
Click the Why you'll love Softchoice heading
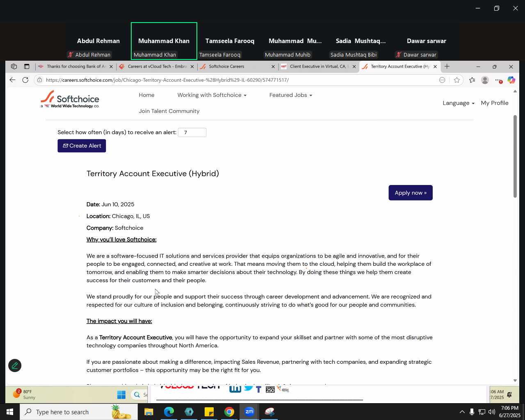(121, 240)
